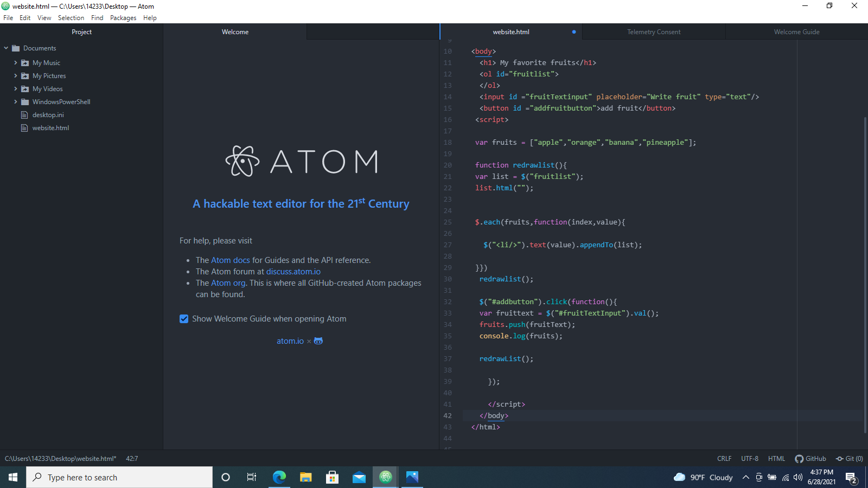
Task: Click the My Pictures folder icon
Action: 25,76
